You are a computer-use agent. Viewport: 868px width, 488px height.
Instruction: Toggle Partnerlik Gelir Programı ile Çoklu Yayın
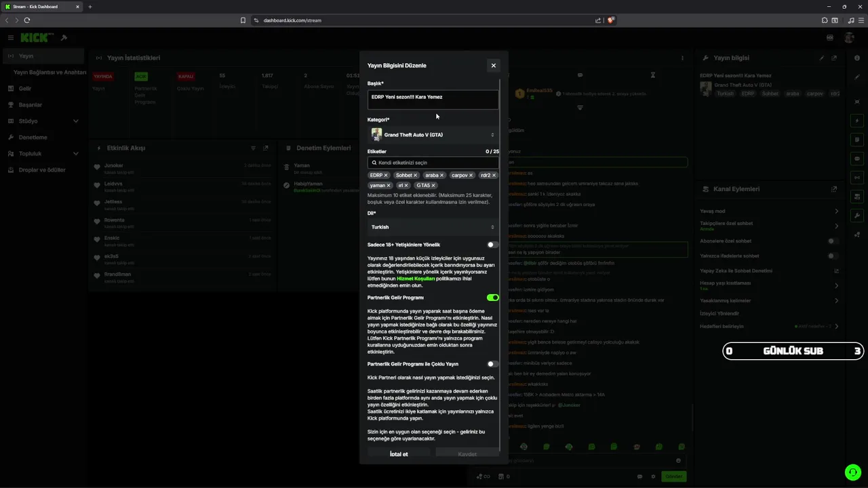click(x=492, y=364)
